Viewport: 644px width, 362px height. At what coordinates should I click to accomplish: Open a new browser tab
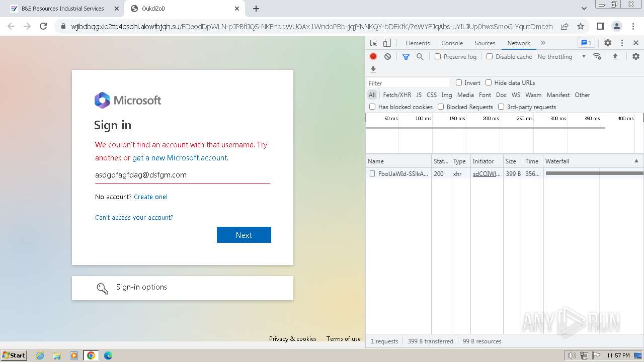(256, 9)
